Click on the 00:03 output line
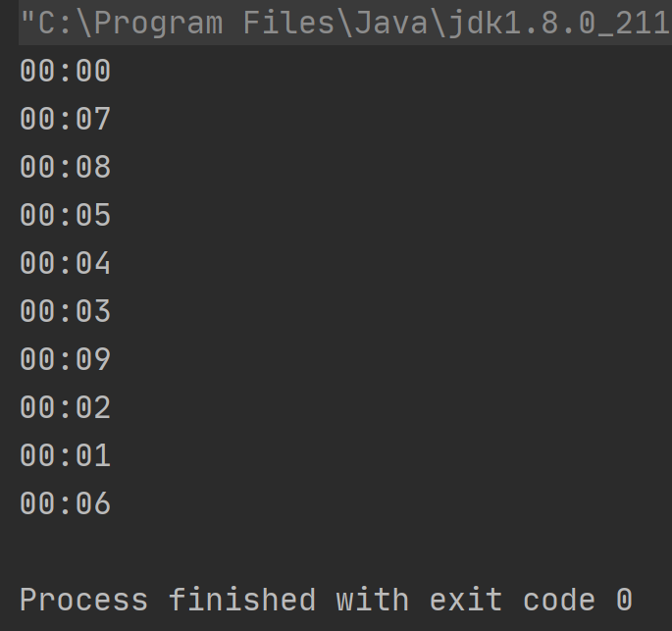The height and width of the screenshot is (631, 672). coord(65,311)
